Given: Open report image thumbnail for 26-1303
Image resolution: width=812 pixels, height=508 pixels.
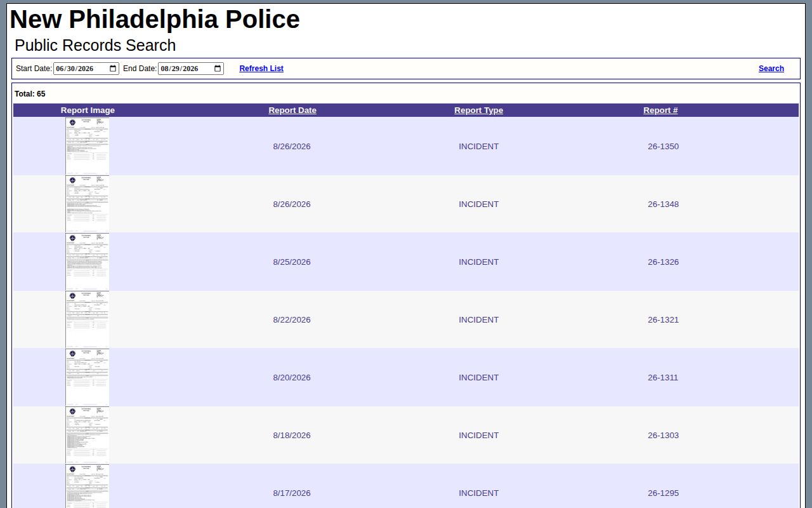Looking at the screenshot, I should coord(88,435).
